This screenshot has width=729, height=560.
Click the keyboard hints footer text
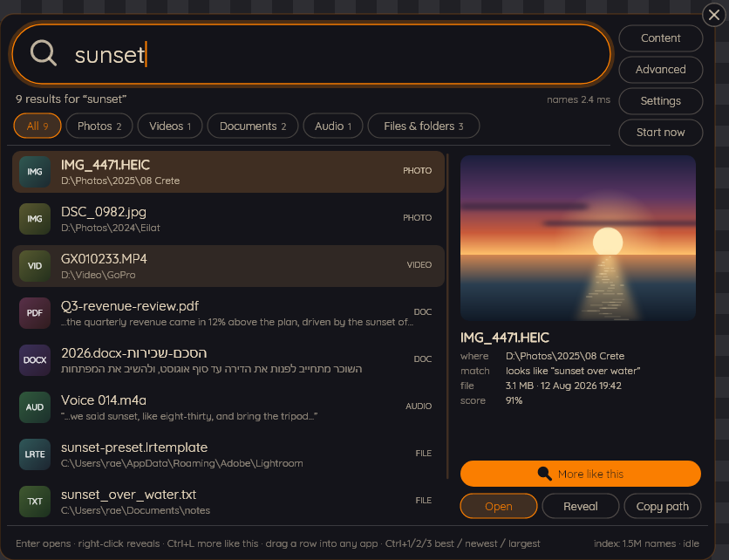pos(278,543)
